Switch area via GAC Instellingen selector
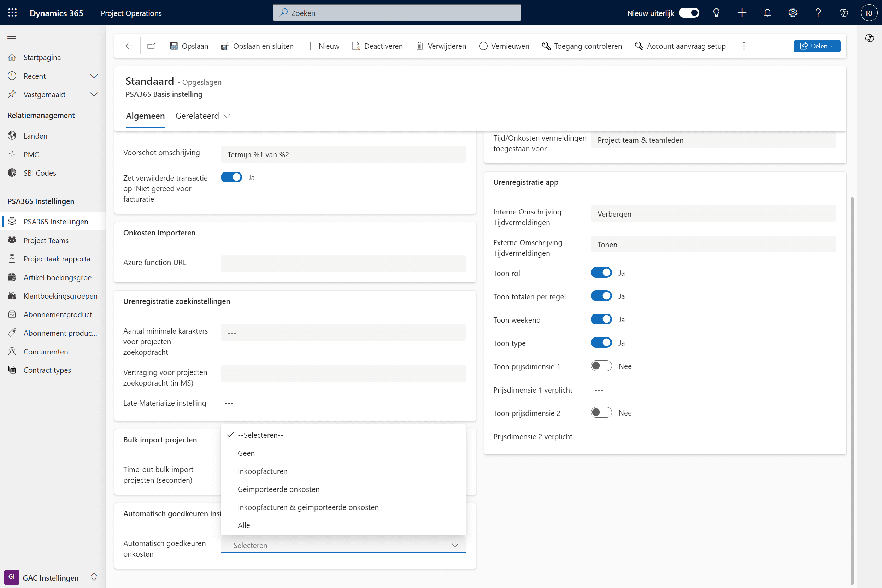This screenshot has height=588, width=882. point(53,577)
